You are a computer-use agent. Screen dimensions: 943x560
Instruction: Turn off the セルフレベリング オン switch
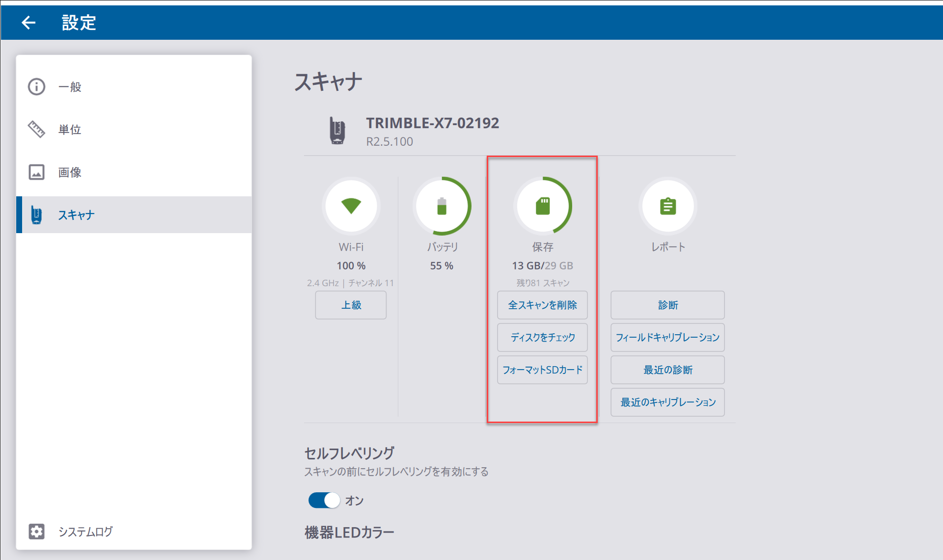(324, 501)
